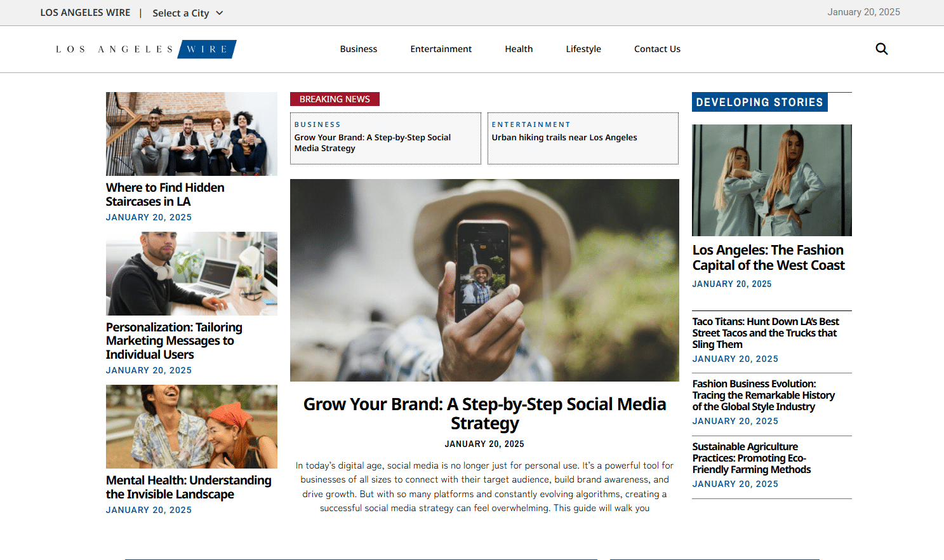Click the January 20, 2025 date in top bar
944x560 pixels.
863,12
